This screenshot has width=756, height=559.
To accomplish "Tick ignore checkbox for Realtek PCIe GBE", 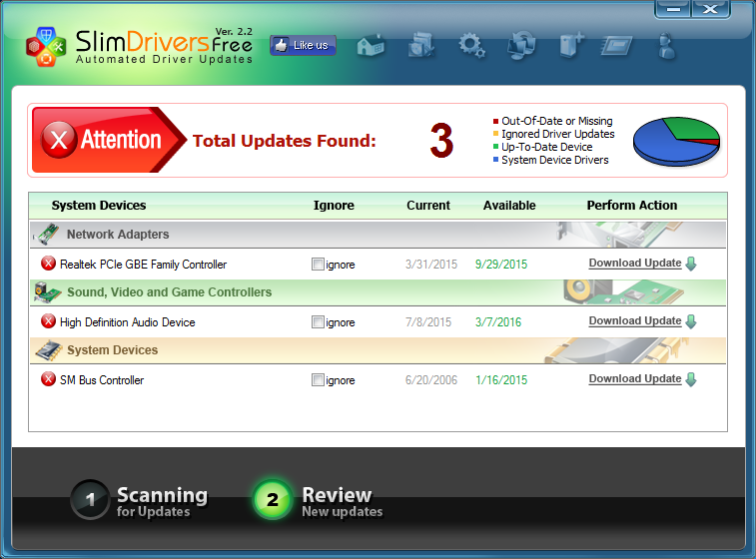I will 318,265.
